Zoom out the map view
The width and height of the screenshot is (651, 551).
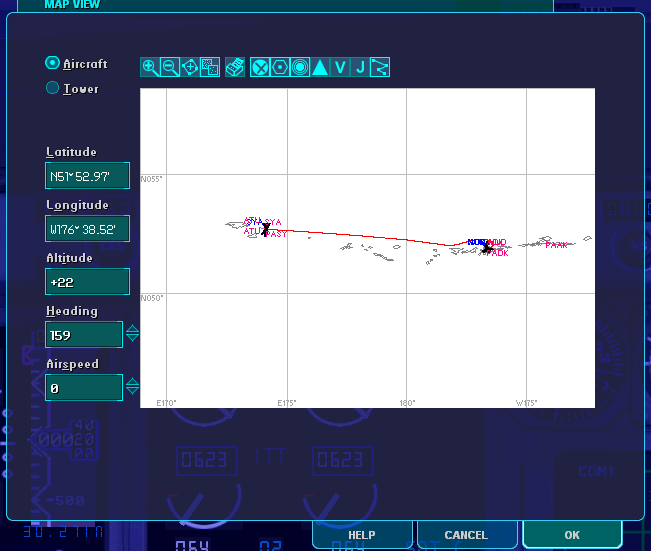[170, 67]
